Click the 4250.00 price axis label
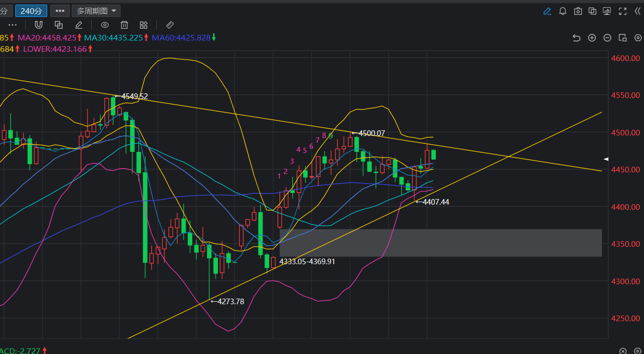Image resolution: width=644 pixels, height=354 pixels. coord(626,318)
